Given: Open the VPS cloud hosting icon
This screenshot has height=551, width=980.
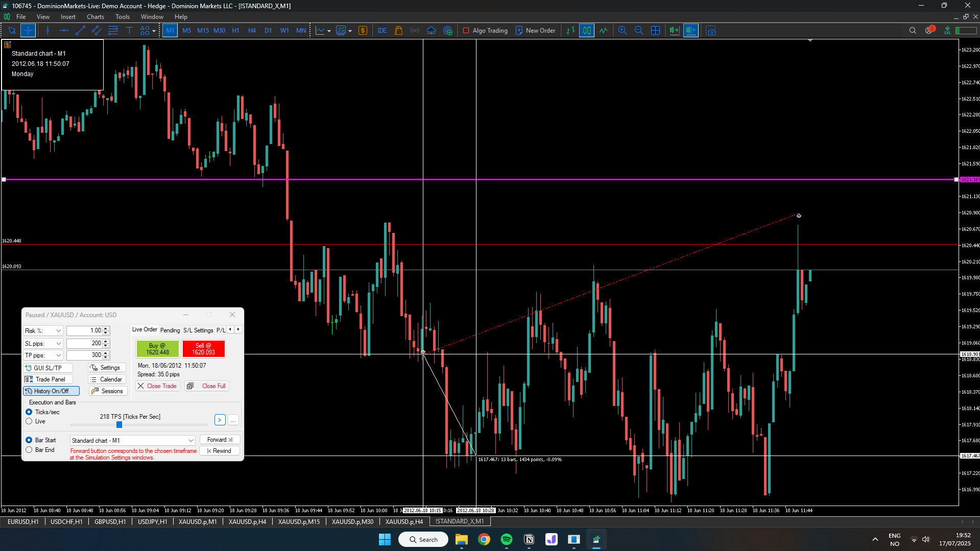Looking at the screenshot, I should (431, 31).
